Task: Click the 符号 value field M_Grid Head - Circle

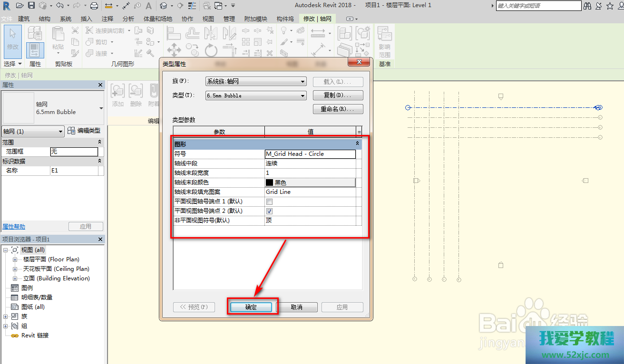Action: pos(310,154)
